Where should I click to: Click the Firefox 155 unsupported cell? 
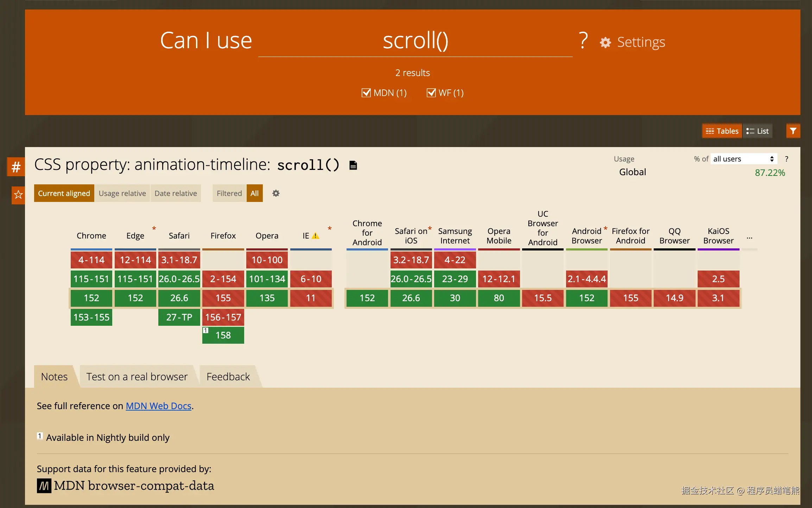223,298
